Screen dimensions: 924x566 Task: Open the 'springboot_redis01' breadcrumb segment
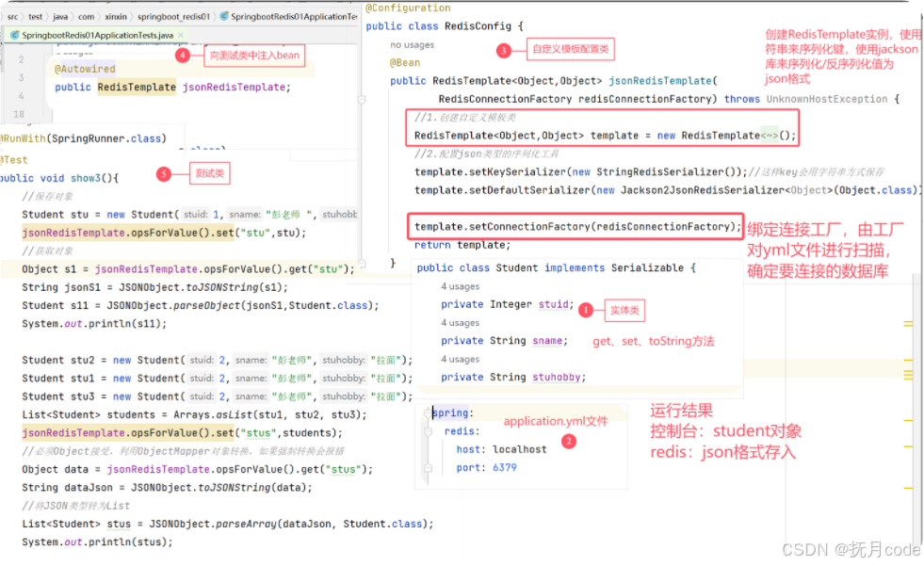(x=173, y=17)
